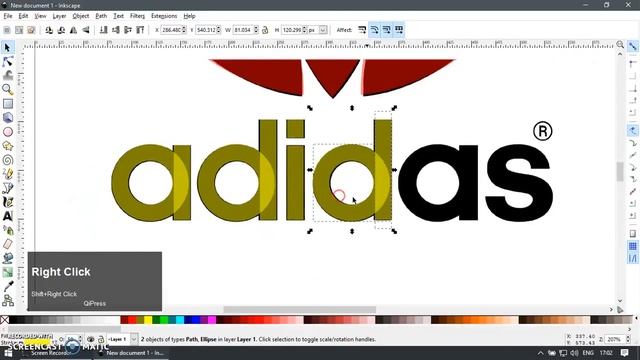Image resolution: width=640 pixels, height=360 pixels.
Task: Select the Node edit tool
Action: (7, 62)
